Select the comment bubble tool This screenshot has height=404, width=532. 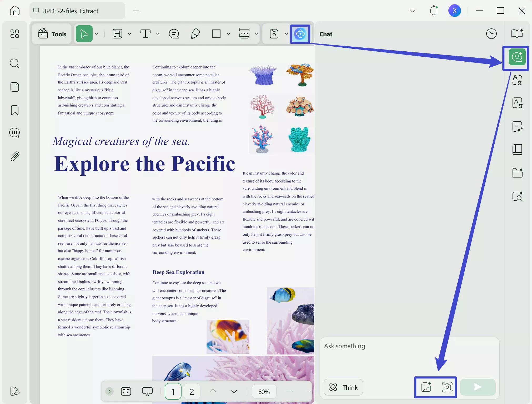(x=174, y=34)
